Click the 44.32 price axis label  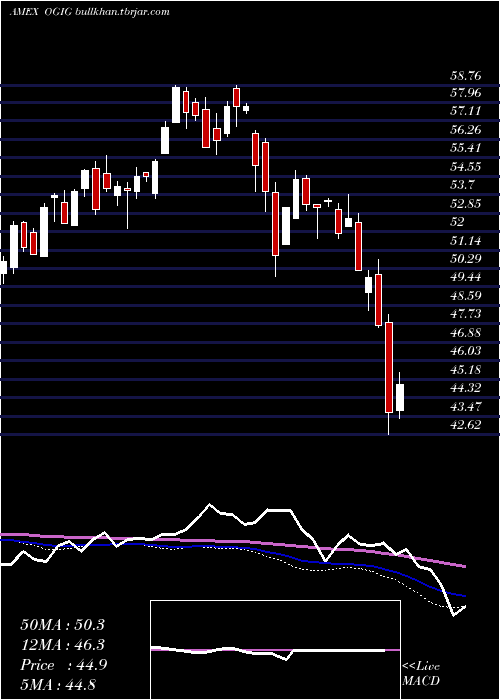465,388
